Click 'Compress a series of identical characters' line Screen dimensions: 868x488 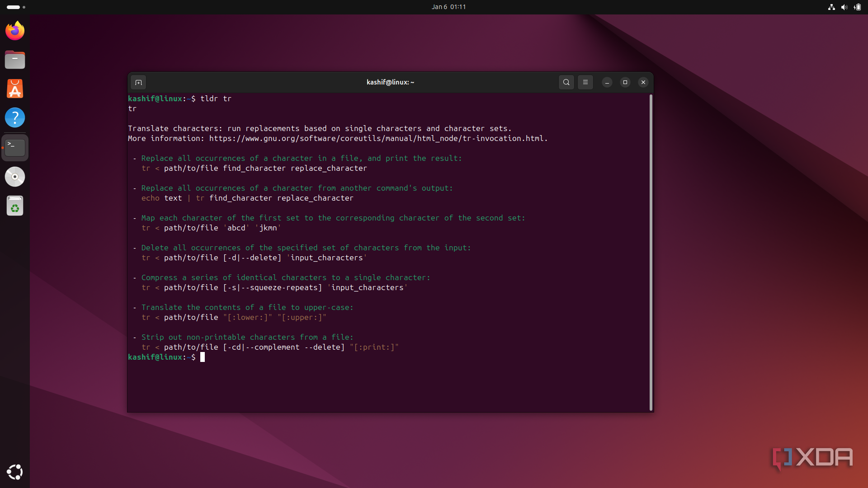286,277
